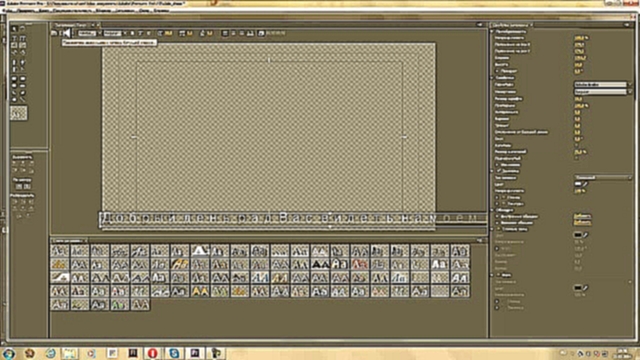This screenshot has width=640, height=360.
Task: Add an outer stroke
Action: [x=582, y=223]
